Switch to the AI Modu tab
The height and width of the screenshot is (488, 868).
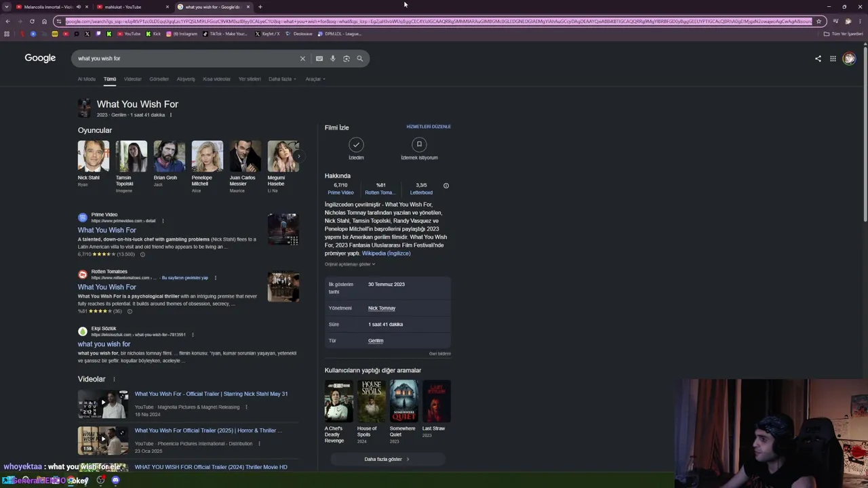(87, 79)
